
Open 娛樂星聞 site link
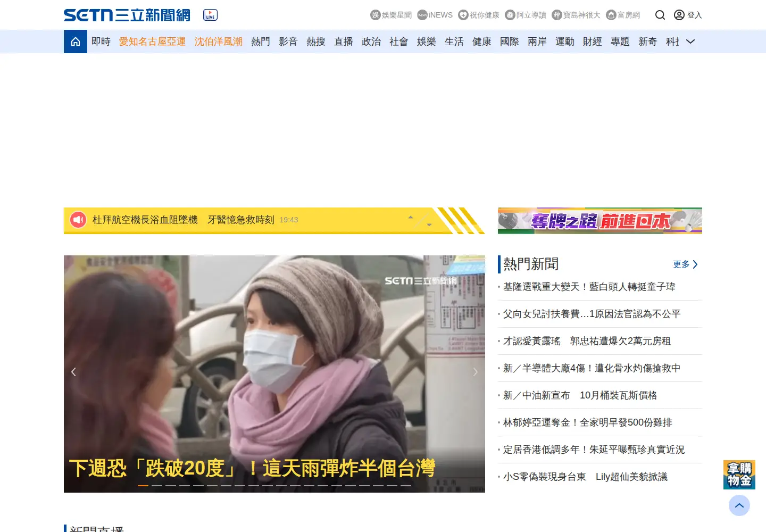click(391, 15)
